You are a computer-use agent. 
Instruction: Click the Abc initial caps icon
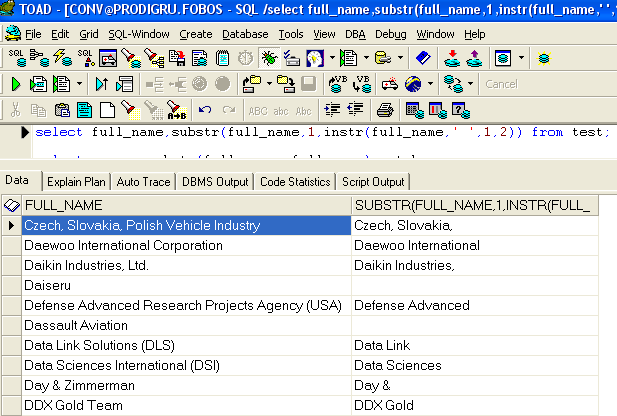pos(303,111)
